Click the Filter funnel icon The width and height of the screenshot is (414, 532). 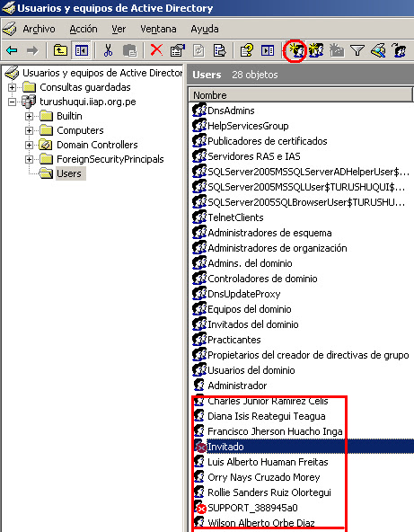point(357,51)
